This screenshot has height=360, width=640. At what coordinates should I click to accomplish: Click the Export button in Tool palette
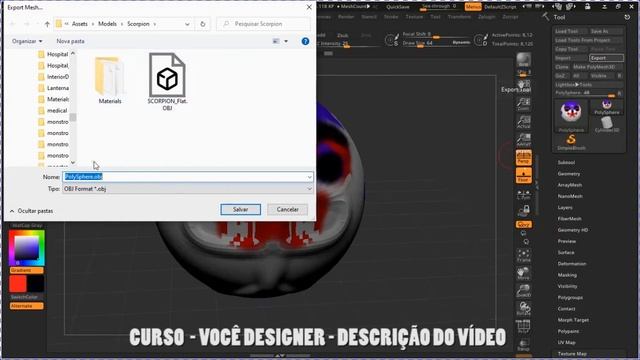606,58
